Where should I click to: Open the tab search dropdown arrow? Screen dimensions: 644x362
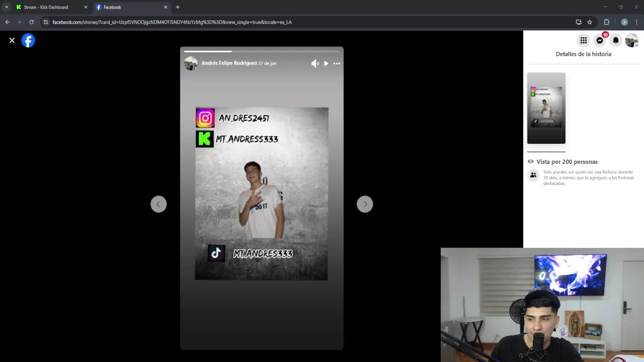point(7,7)
